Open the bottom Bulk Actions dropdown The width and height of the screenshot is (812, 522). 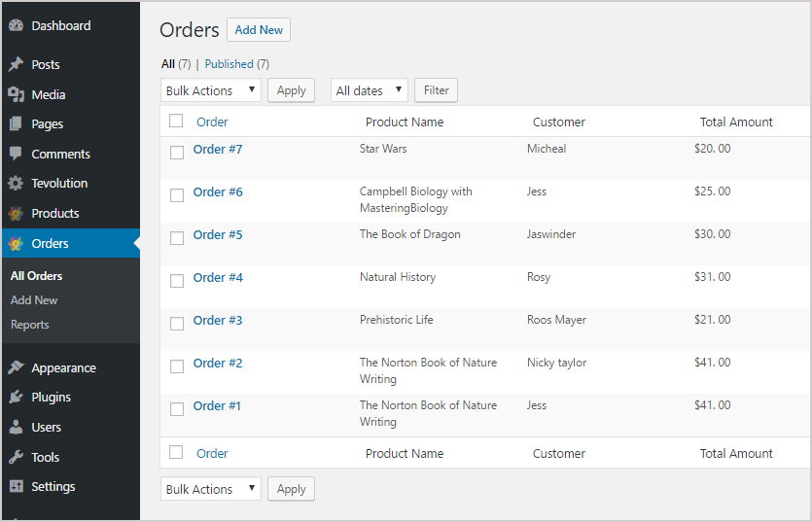(211, 489)
